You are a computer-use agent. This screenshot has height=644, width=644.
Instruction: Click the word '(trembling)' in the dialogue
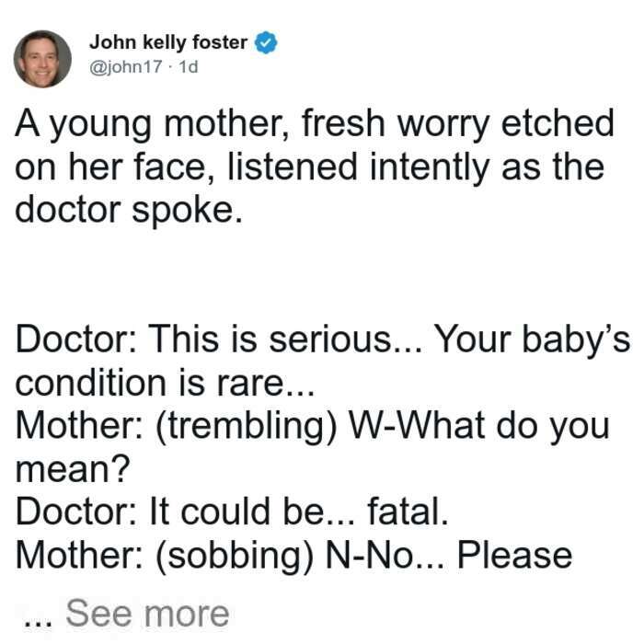tap(246, 426)
